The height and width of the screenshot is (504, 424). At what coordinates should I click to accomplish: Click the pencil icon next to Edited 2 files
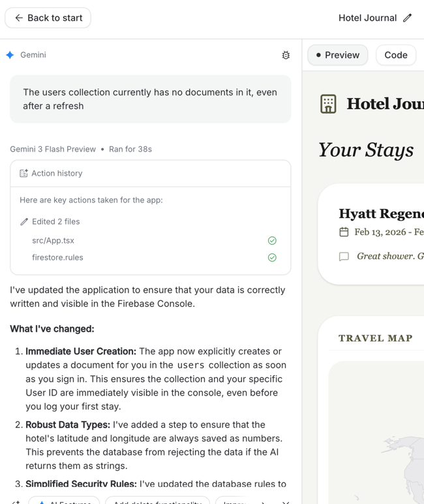click(24, 222)
